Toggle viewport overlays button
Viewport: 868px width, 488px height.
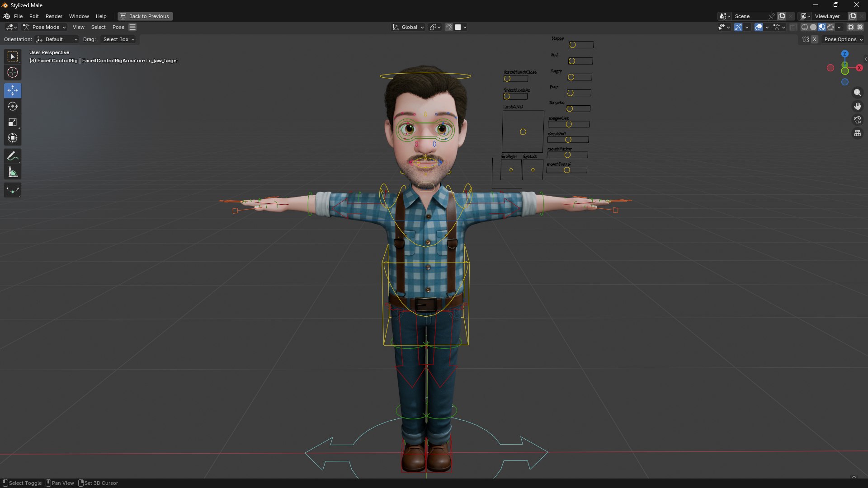coord(759,27)
